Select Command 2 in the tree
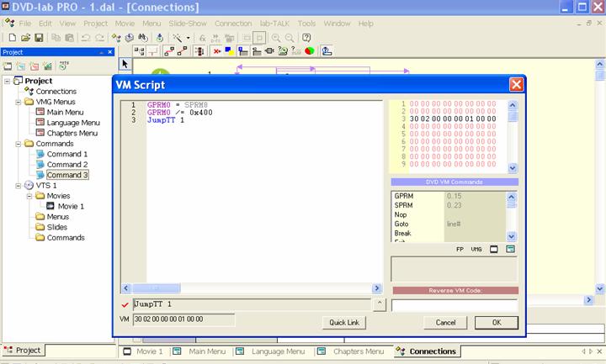This screenshot has height=364, width=606. coord(67,165)
